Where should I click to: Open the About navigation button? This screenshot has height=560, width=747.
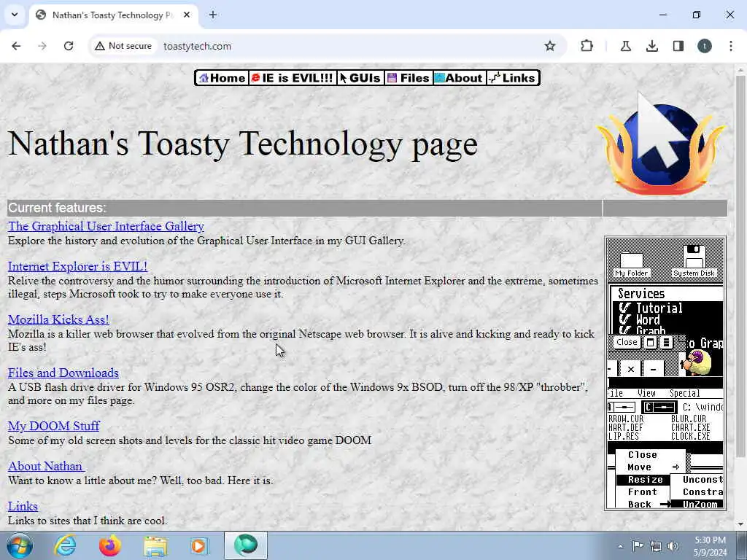(460, 78)
